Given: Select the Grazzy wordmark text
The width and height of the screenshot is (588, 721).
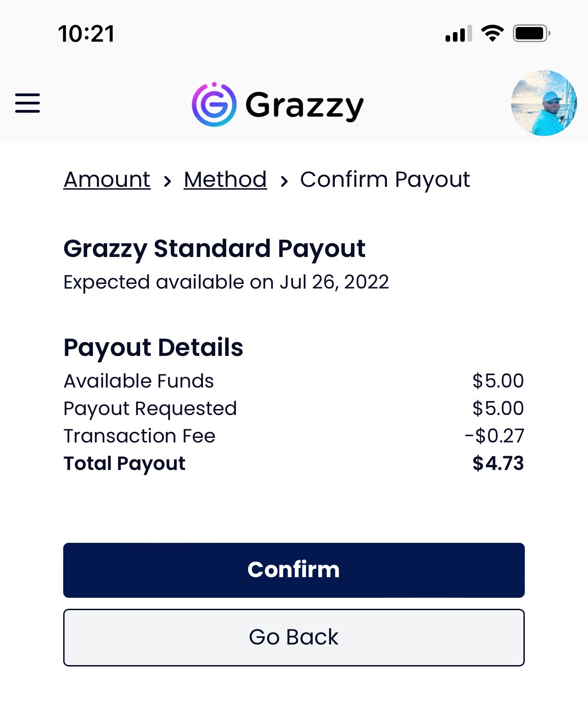Looking at the screenshot, I should click(x=305, y=105).
